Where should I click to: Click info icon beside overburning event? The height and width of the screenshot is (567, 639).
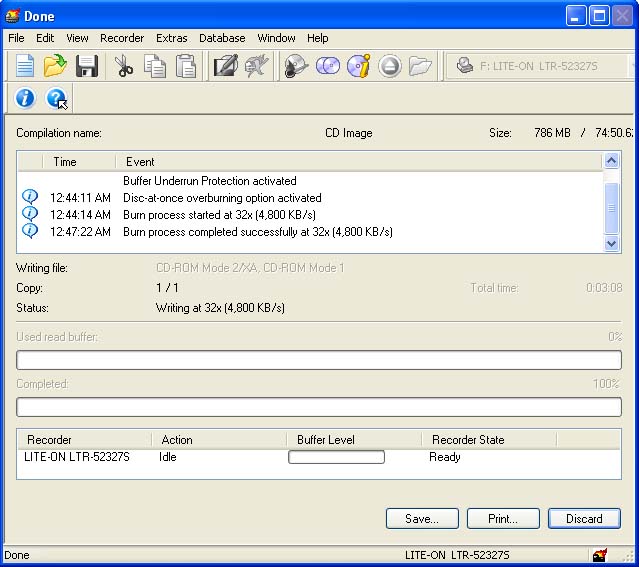(x=30, y=196)
